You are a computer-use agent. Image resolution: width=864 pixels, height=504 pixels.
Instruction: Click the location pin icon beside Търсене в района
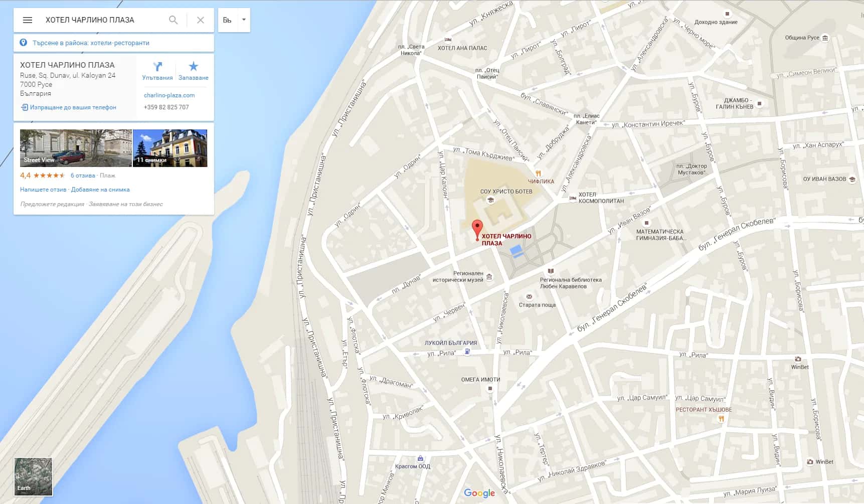tap(23, 43)
